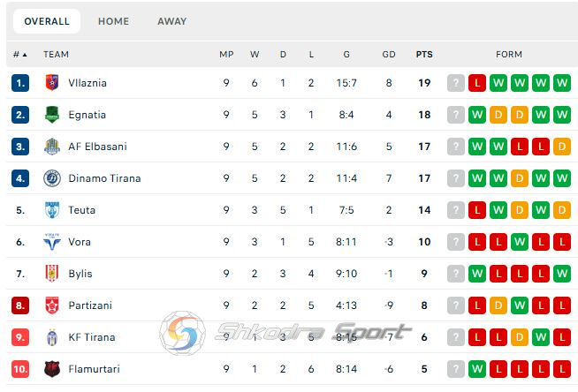The image size is (578, 392).
Task: Select the OVERALL standings tab
Action: coord(47,21)
